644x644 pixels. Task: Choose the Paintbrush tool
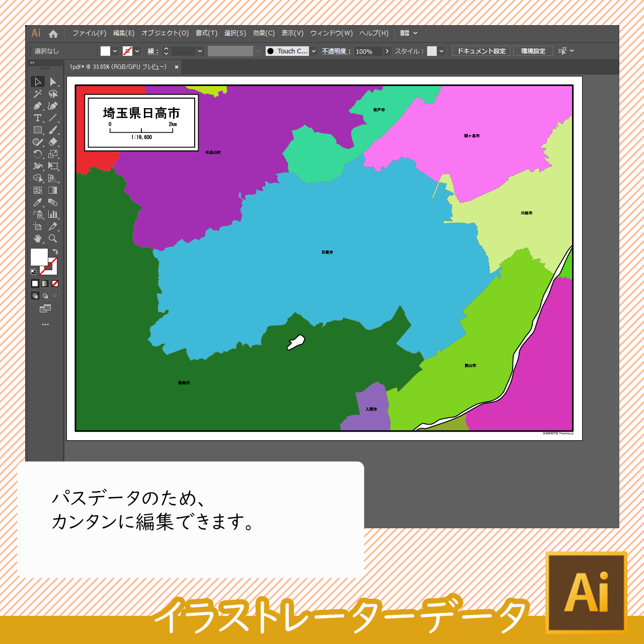click(53, 130)
